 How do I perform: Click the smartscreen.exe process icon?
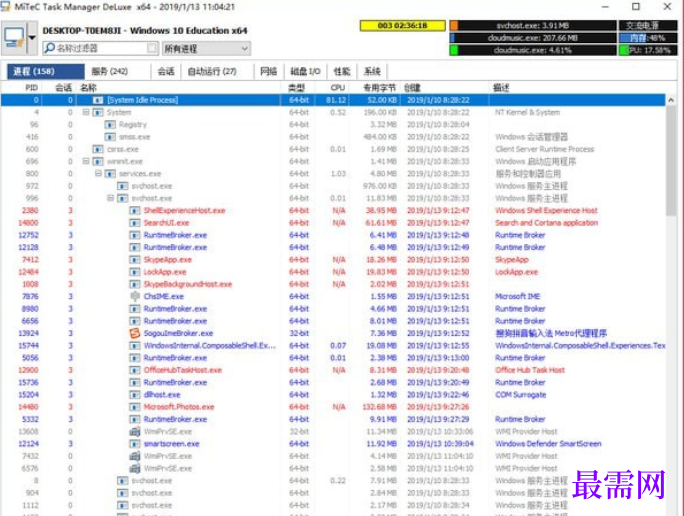pos(135,444)
